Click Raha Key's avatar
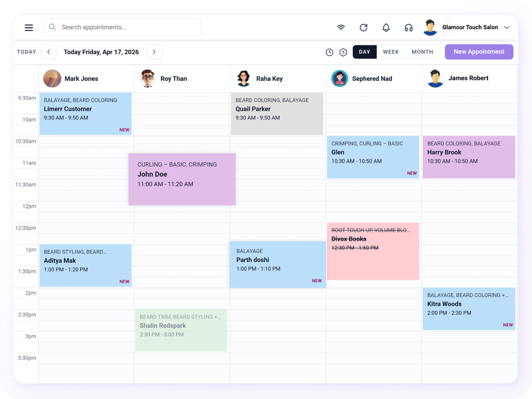The height and width of the screenshot is (399, 532). [244, 78]
